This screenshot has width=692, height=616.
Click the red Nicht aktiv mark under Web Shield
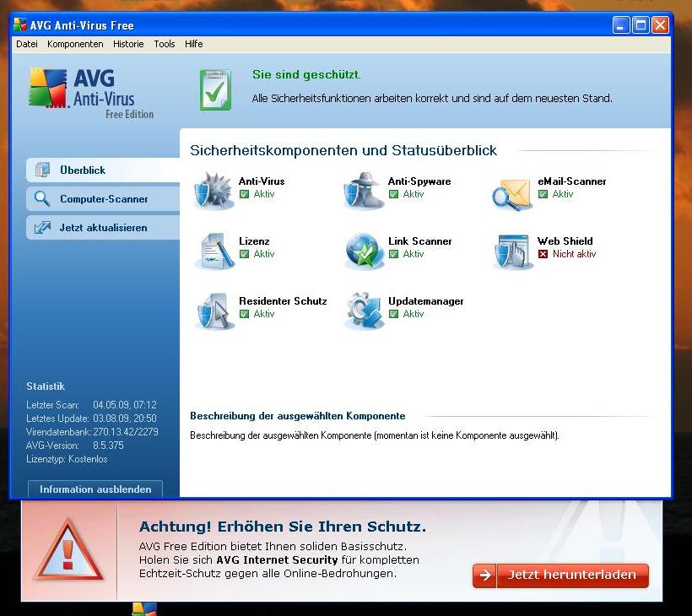(x=543, y=254)
